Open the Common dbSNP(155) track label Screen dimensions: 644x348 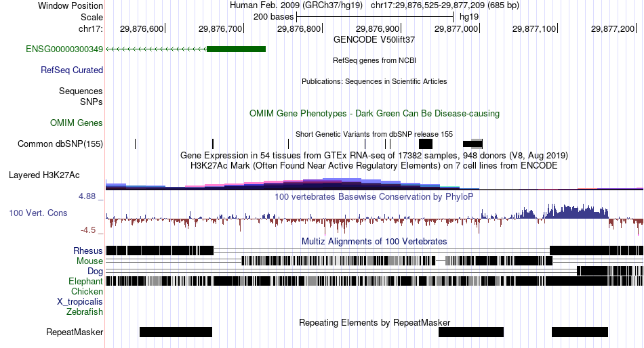pos(60,144)
